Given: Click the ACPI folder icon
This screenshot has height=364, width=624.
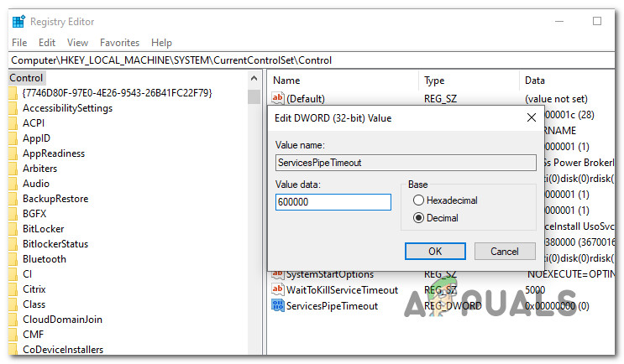Looking at the screenshot, I should [13, 123].
